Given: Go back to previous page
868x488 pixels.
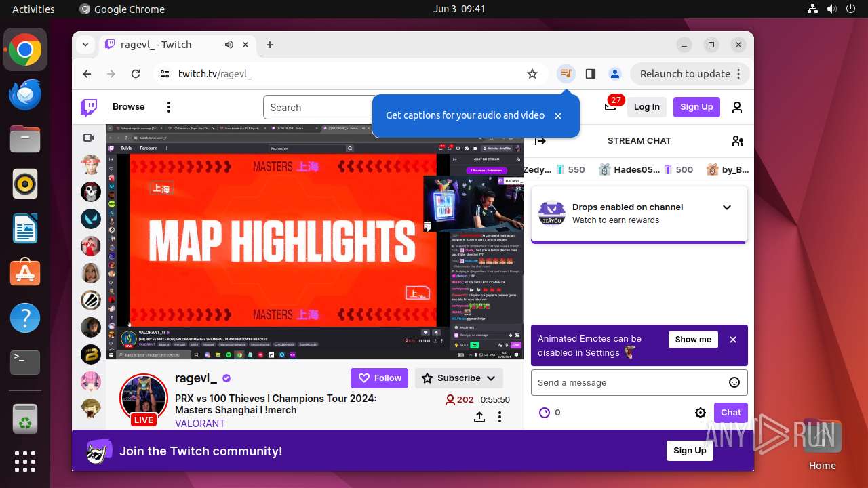Looking at the screenshot, I should 87,74.
